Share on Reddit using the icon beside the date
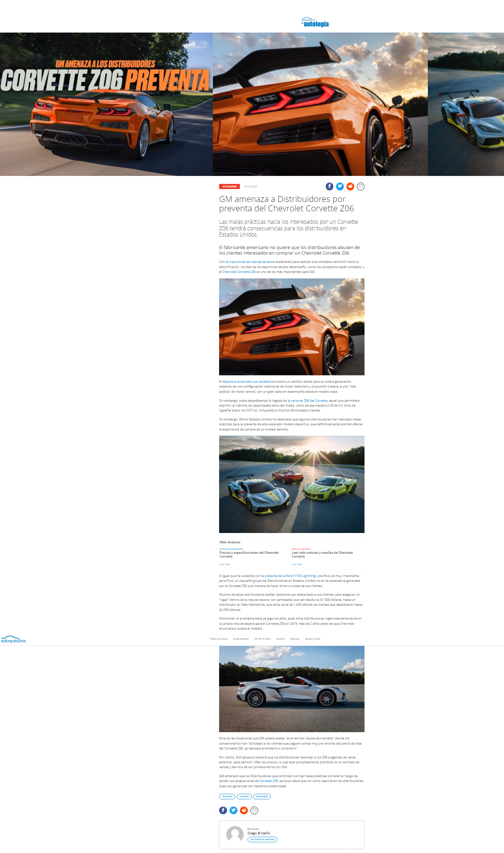The image size is (504, 853). pyautogui.click(x=350, y=186)
